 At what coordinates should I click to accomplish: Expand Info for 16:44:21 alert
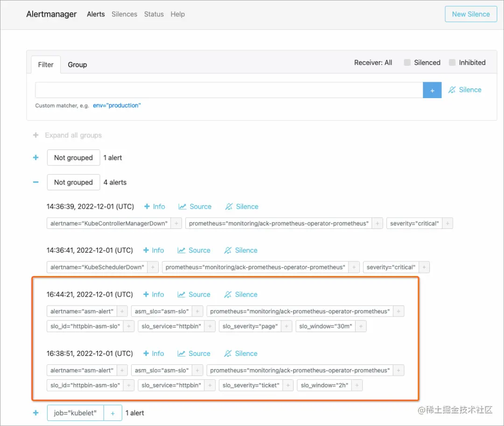(154, 294)
